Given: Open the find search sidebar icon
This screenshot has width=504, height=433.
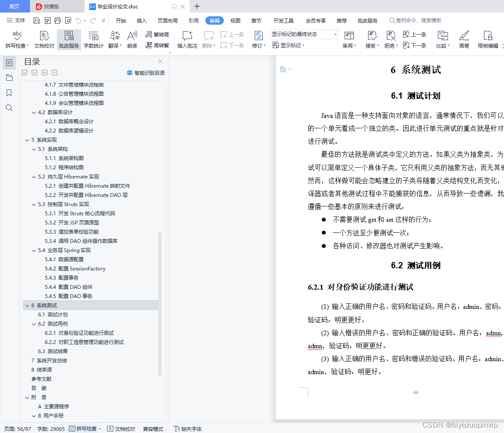Looking at the screenshot, I should click(9, 108).
